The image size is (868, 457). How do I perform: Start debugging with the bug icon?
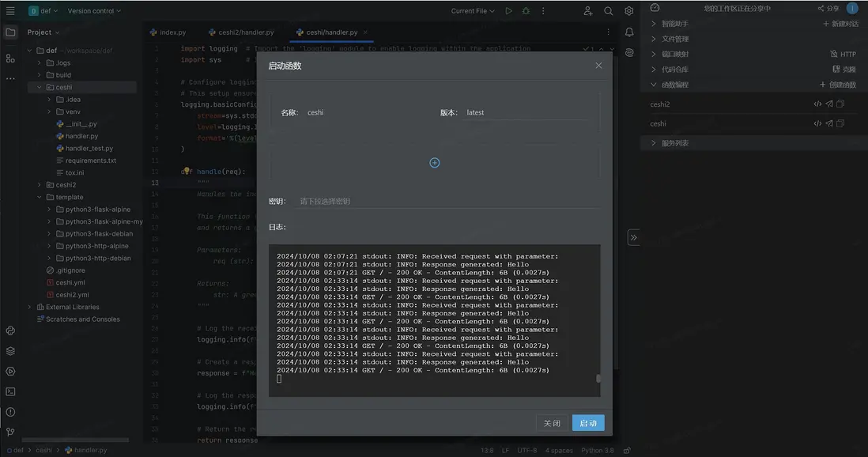pyautogui.click(x=526, y=10)
